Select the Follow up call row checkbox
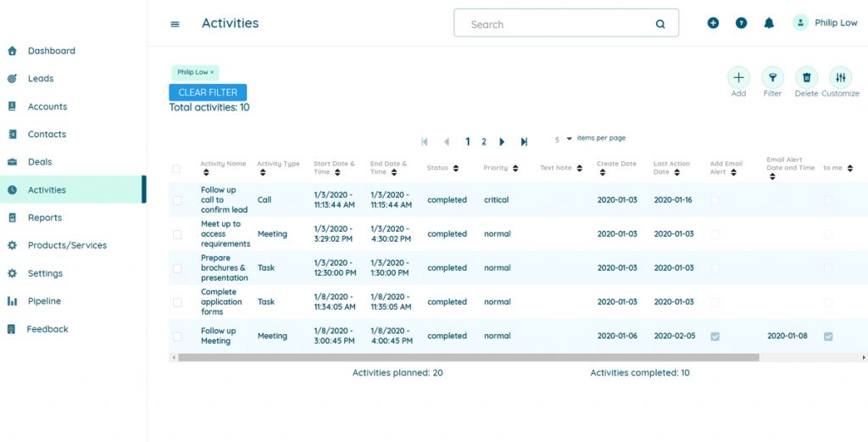Viewport: 868px width, 442px height. pos(177,200)
